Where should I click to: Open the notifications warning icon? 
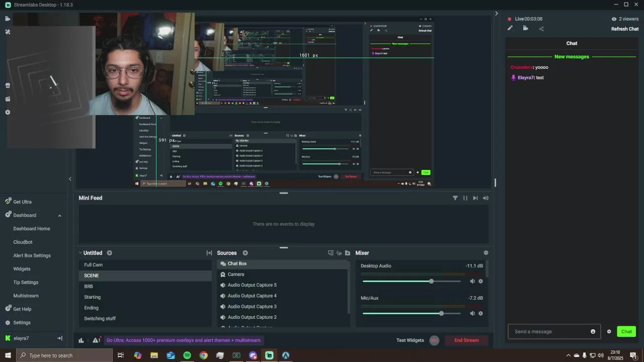pos(96,340)
